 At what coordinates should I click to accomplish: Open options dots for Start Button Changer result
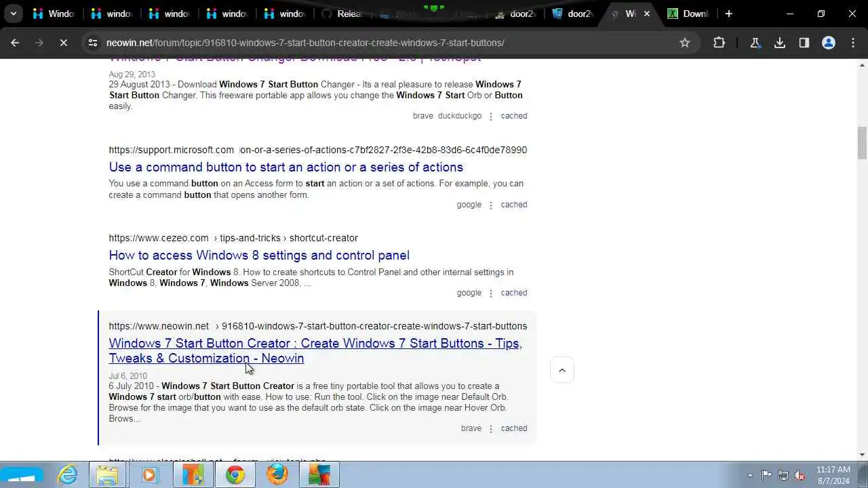[491, 117]
